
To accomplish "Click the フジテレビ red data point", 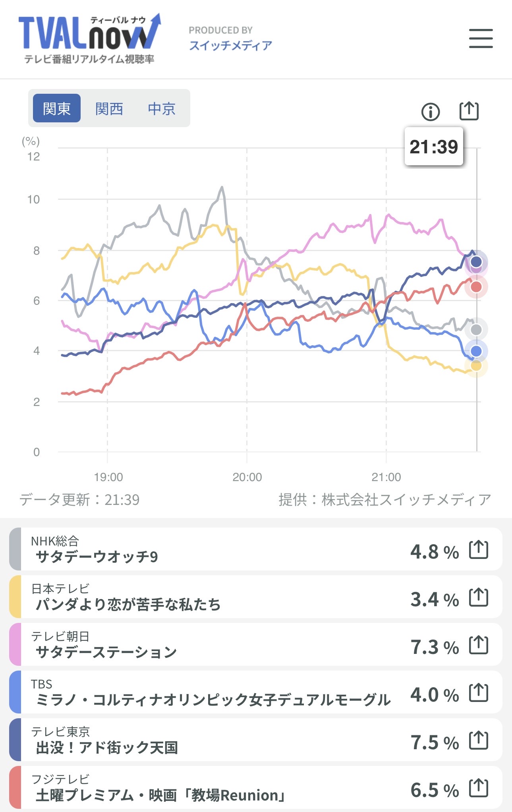I will [x=476, y=287].
